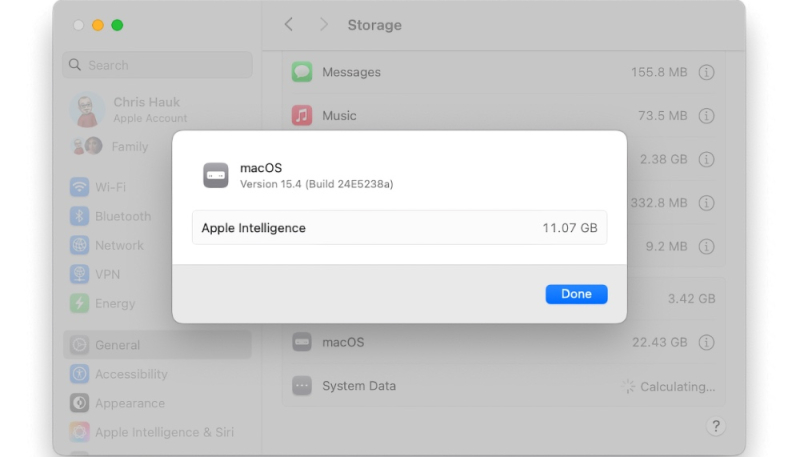Click the Music app icon

[x=302, y=116]
